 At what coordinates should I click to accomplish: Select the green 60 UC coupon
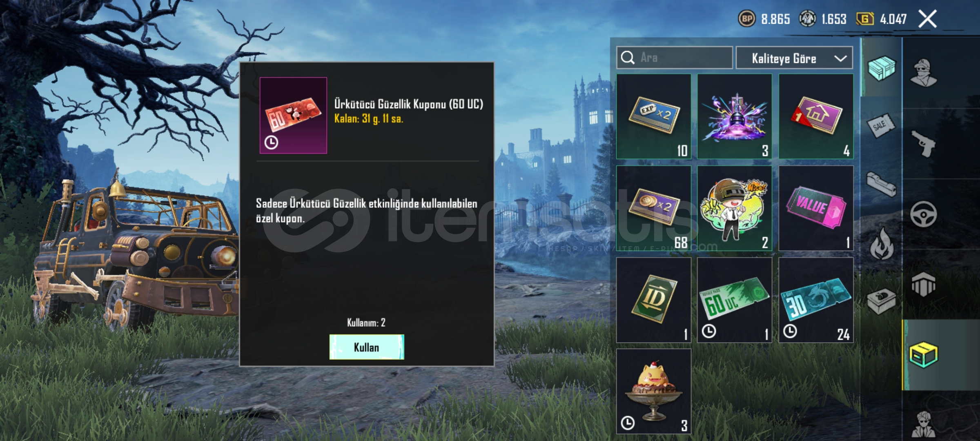click(x=735, y=300)
